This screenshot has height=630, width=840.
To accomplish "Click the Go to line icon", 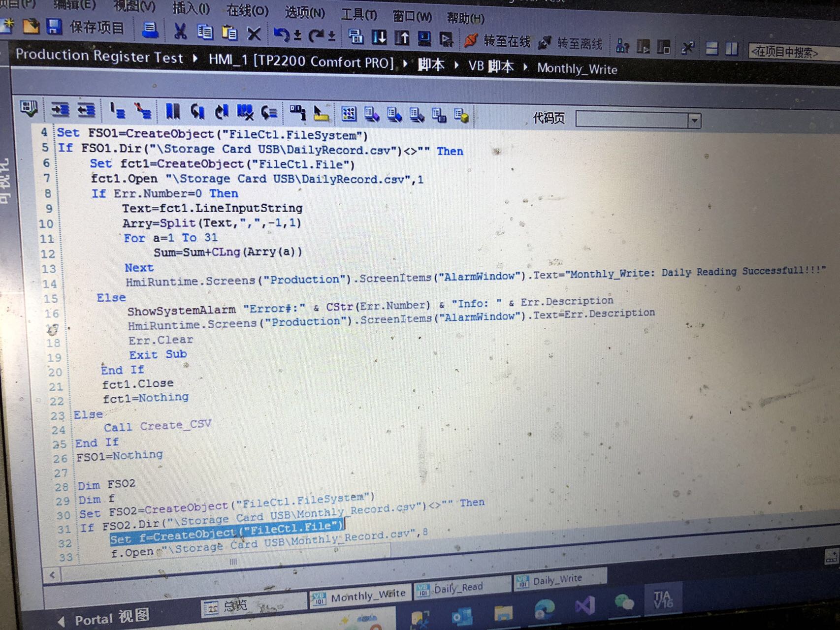I will tap(269, 113).
